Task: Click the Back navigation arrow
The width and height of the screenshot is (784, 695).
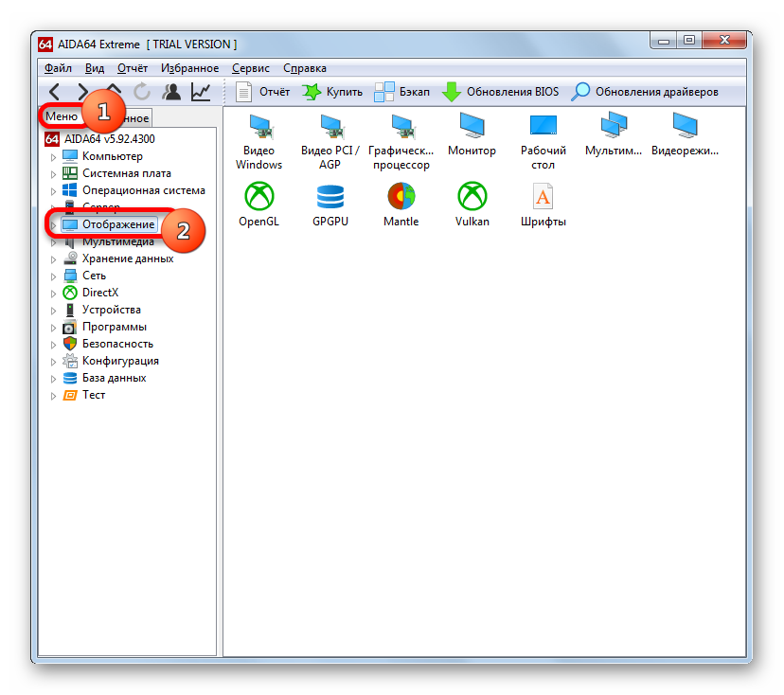Action: [55, 92]
